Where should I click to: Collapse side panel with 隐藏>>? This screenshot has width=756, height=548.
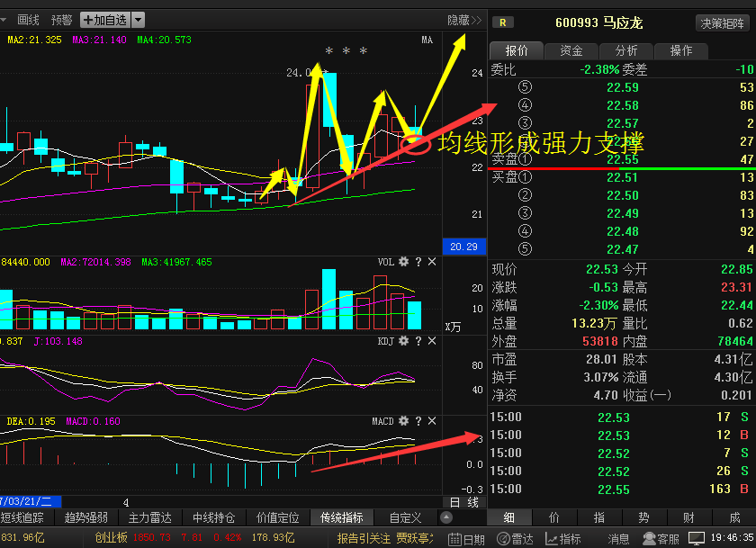click(464, 20)
